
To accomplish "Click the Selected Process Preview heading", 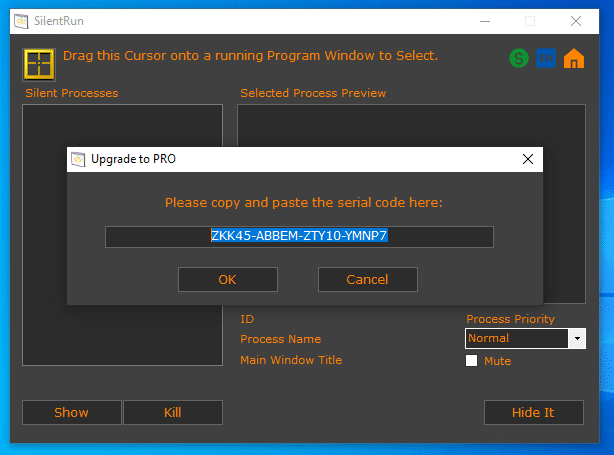I will coord(313,93).
